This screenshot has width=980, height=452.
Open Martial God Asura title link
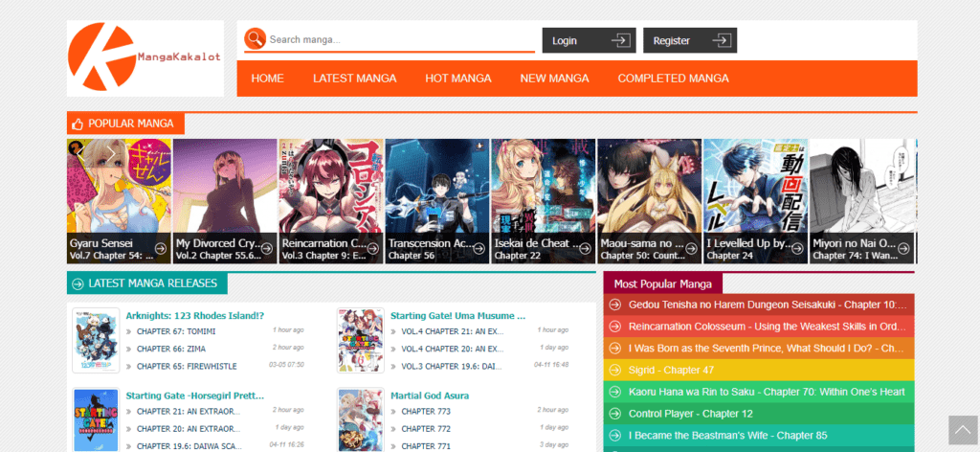430,395
